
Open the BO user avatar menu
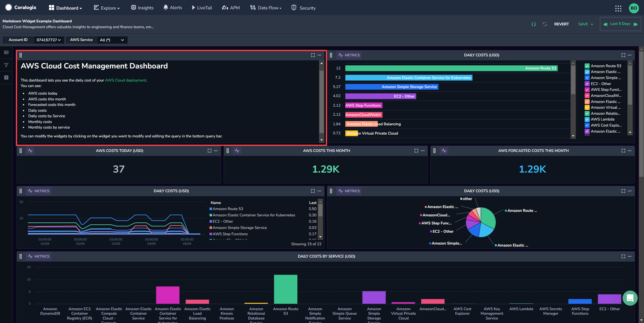point(633,8)
